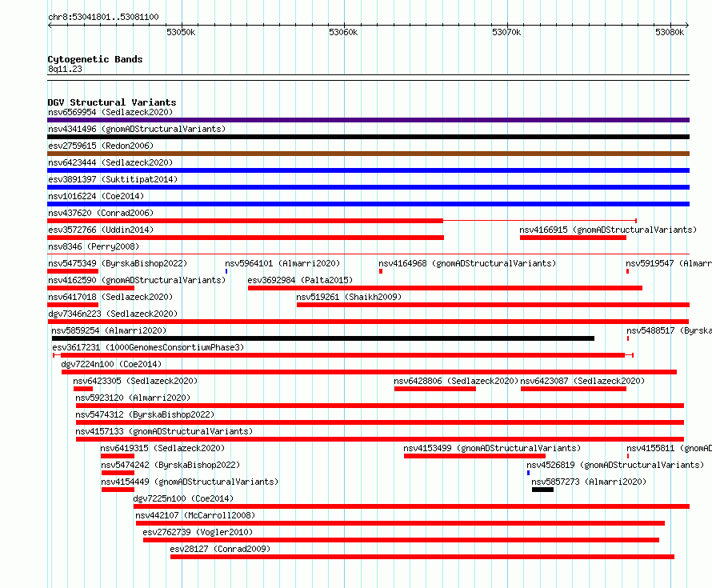Click nsv4526819 gnomAD variant label
The width and height of the screenshot is (712, 588).
click(x=615, y=465)
